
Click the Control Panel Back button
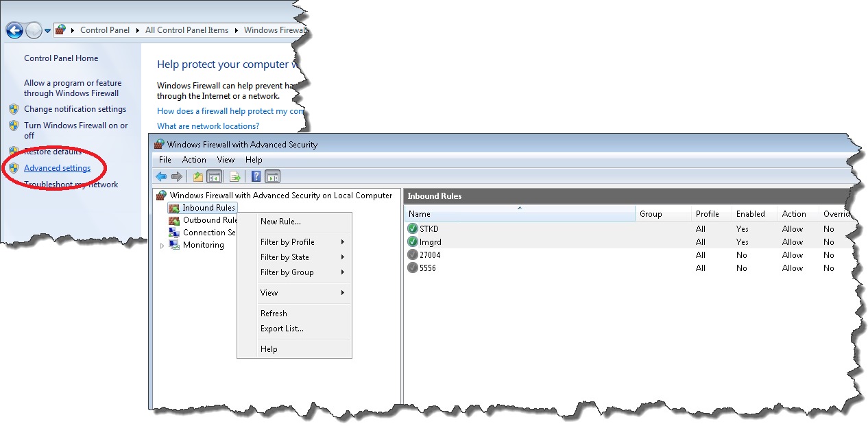tap(14, 30)
